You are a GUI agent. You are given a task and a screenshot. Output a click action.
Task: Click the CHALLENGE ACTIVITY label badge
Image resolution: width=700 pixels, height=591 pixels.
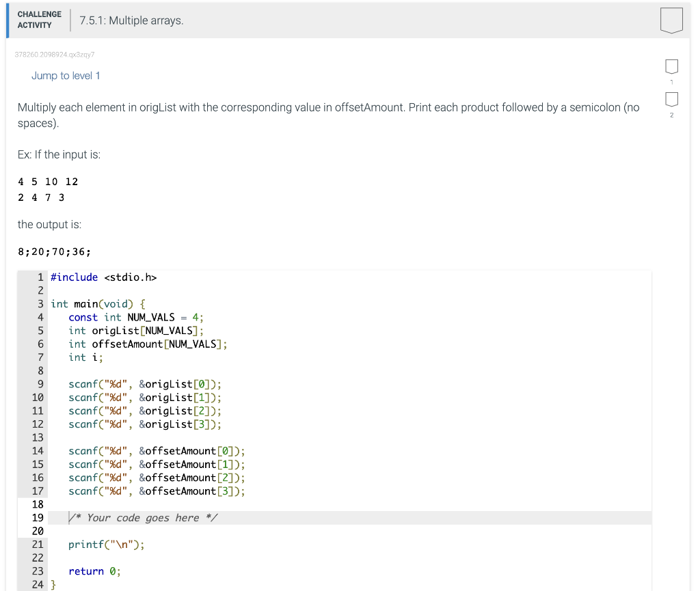39,20
